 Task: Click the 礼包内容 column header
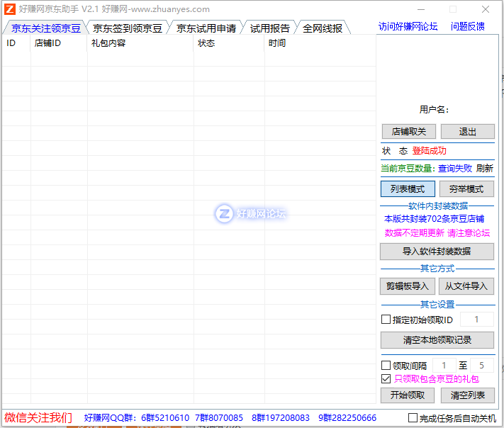click(x=140, y=43)
